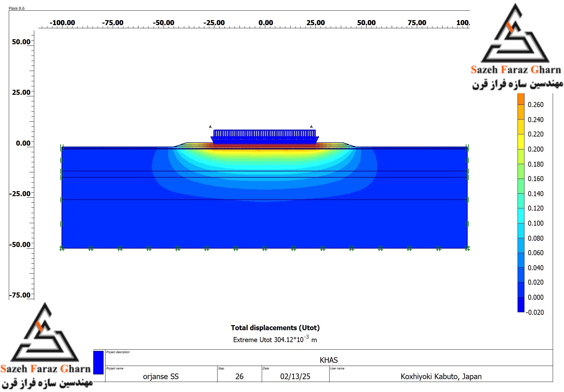This screenshot has height=392, width=564.
Task: Click the right point A marker above structure
Action: [311, 127]
